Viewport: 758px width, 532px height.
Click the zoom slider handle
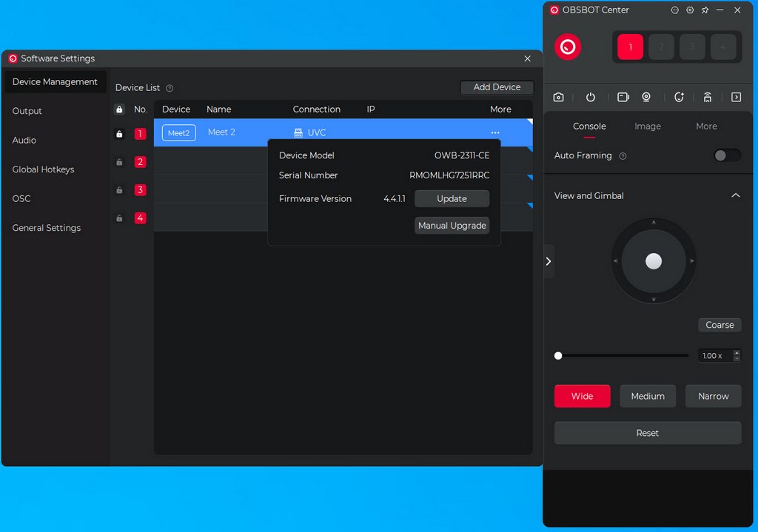tap(558, 356)
